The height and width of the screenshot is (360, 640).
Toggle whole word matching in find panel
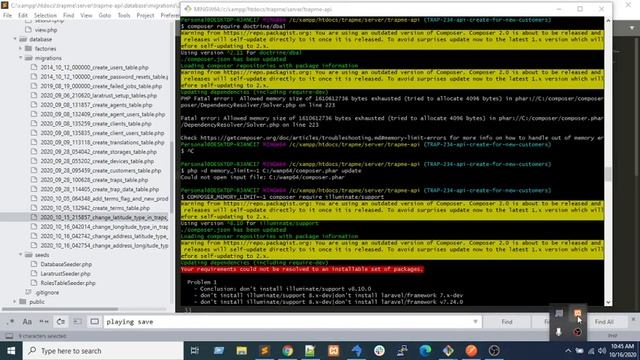[44, 322]
